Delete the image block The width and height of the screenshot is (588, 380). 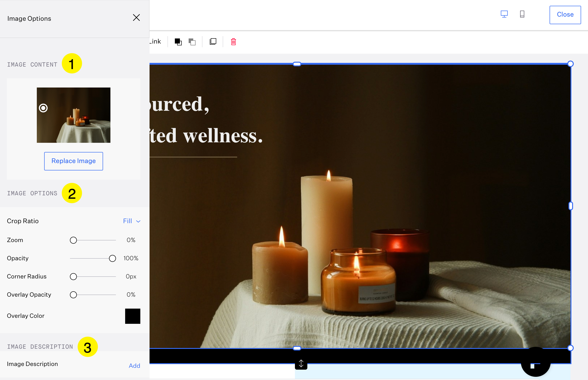pyautogui.click(x=233, y=42)
